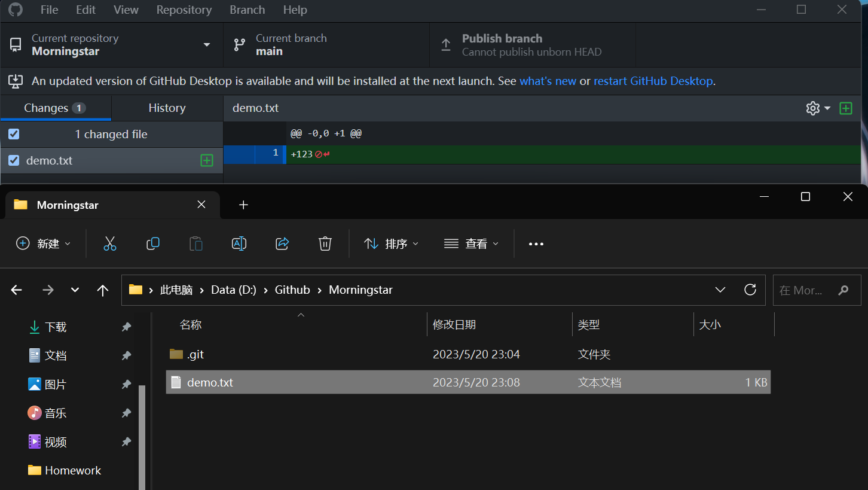Follow the "what's new" link
The height and width of the screenshot is (490, 868).
point(548,81)
